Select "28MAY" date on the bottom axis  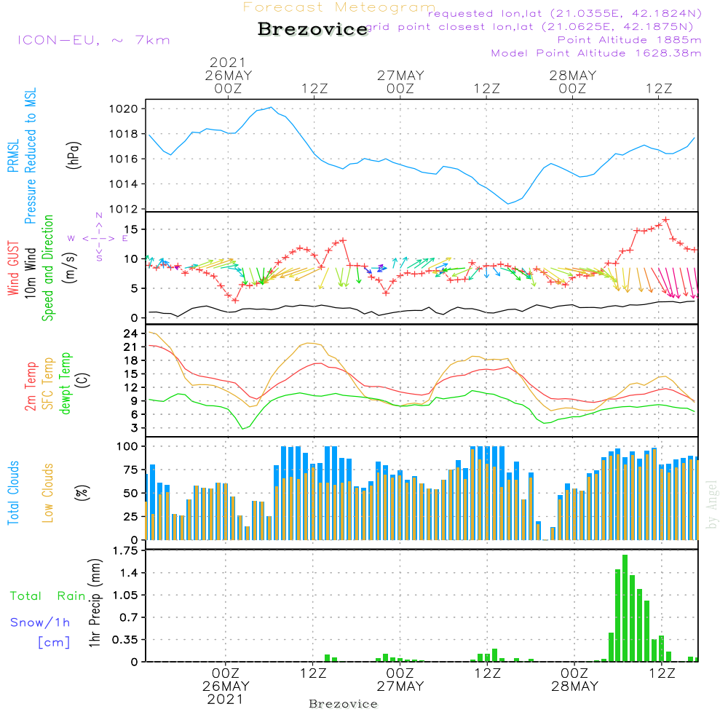pyautogui.click(x=575, y=687)
